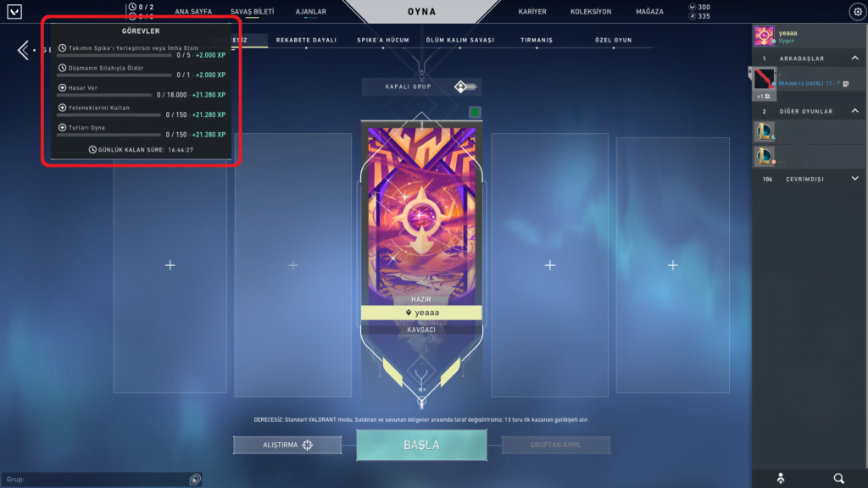Open the settings gear icon

tap(858, 12)
